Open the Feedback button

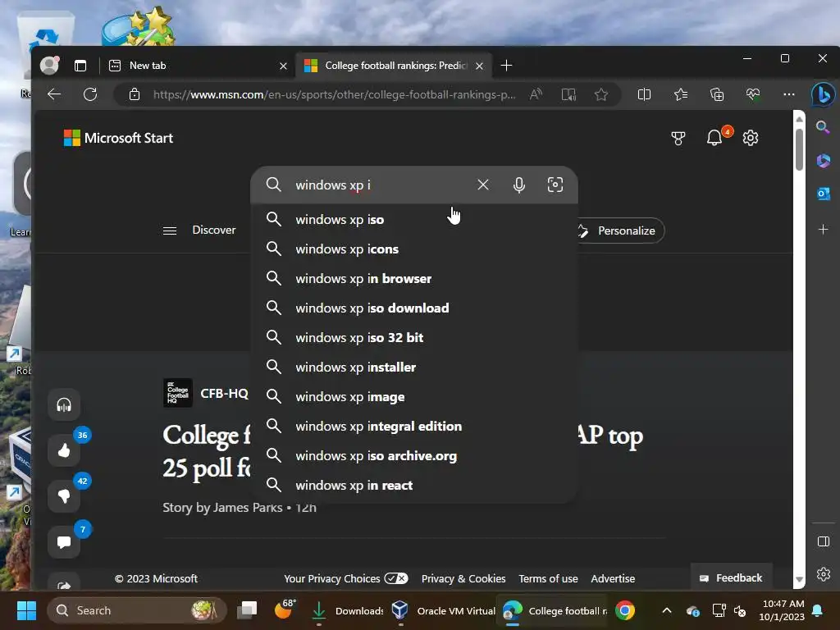pyautogui.click(x=731, y=578)
